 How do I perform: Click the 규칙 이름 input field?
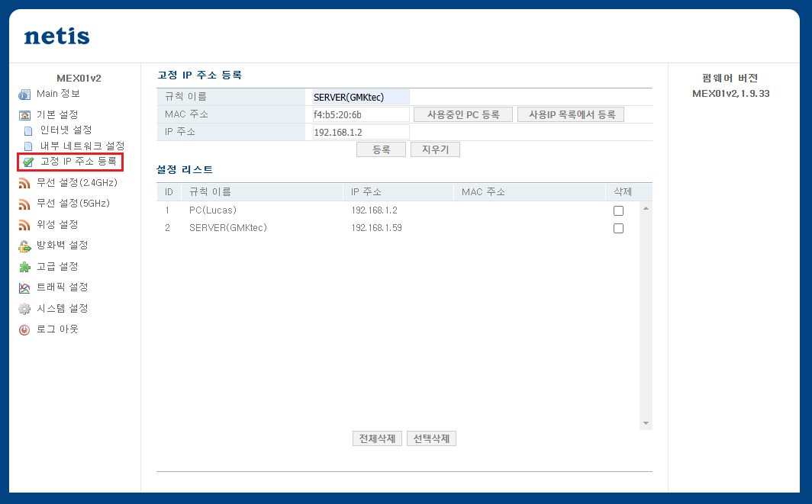[x=360, y=98]
